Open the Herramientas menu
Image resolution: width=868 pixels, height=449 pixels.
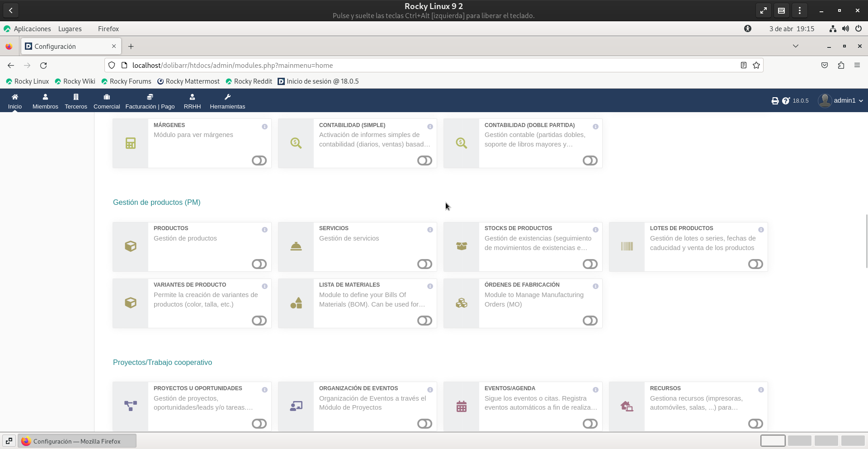pyautogui.click(x=227, y=101)
